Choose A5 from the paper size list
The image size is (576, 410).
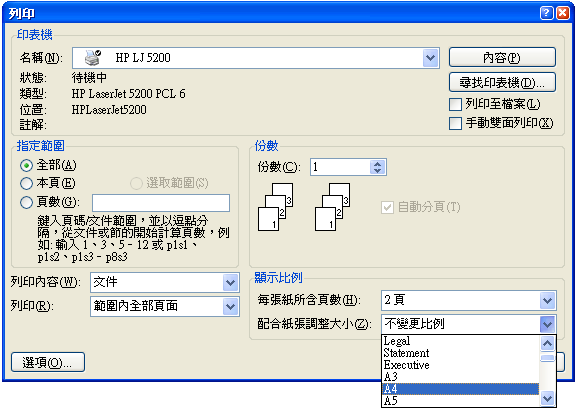pos(461,400)
